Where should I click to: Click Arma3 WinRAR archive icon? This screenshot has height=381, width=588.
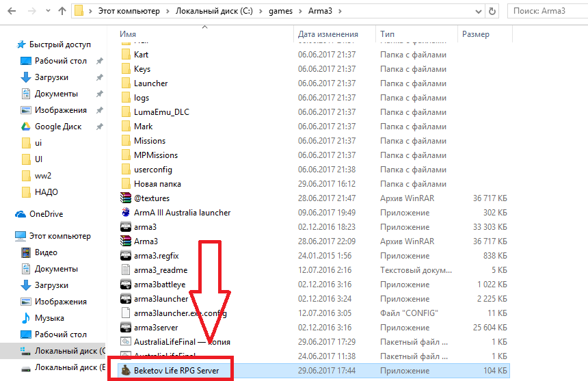click(x=126, y=241)
